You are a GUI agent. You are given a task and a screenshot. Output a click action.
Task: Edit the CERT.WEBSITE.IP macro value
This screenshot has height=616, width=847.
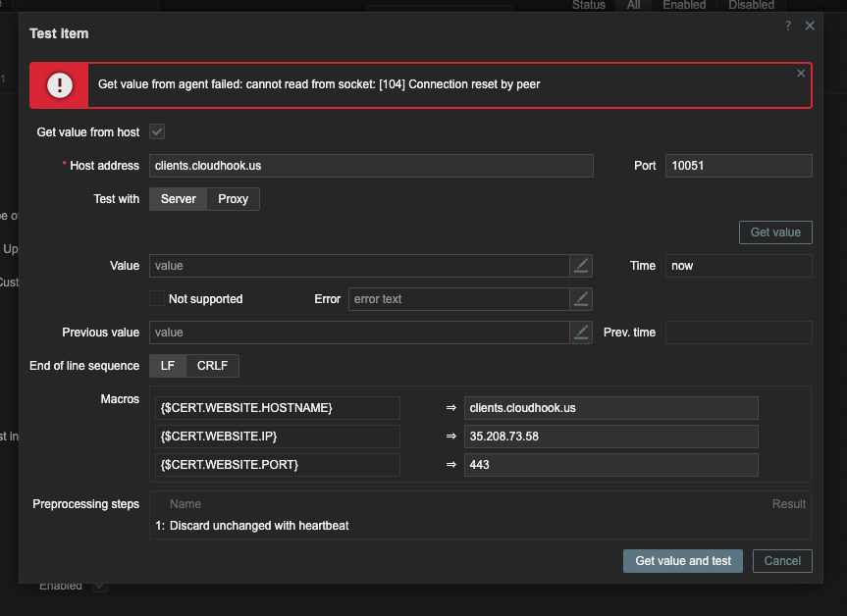[610, 436]
